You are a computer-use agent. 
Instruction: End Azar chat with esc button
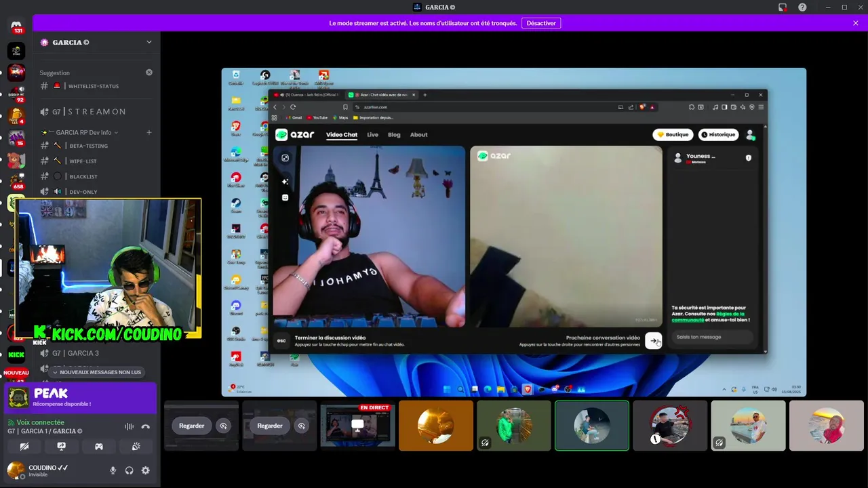tap(281, 340)
